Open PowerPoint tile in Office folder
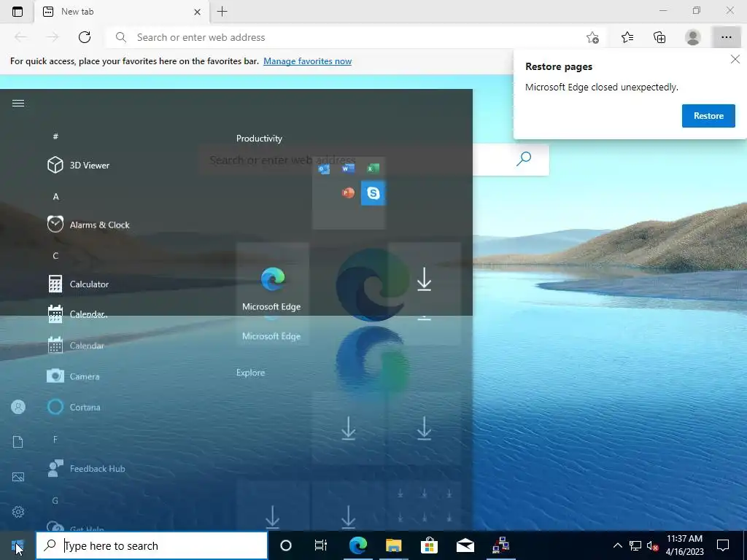Viewport: 747px width, 560px height. coord(348,192)
